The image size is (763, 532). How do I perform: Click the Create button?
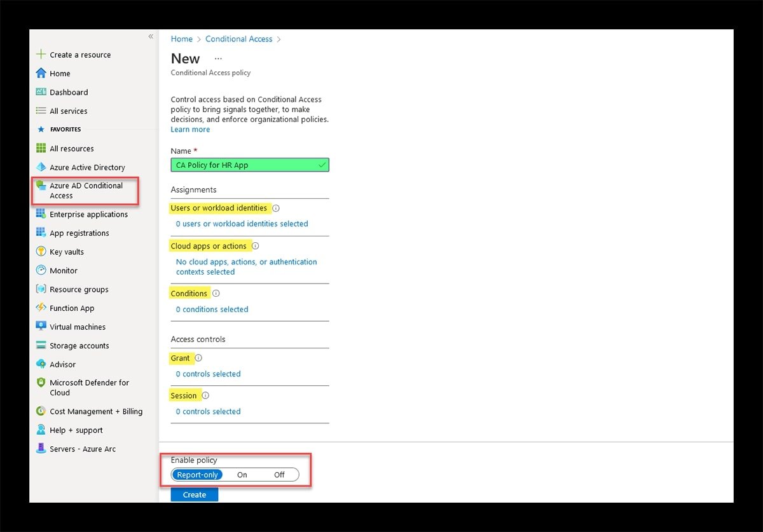194,494
